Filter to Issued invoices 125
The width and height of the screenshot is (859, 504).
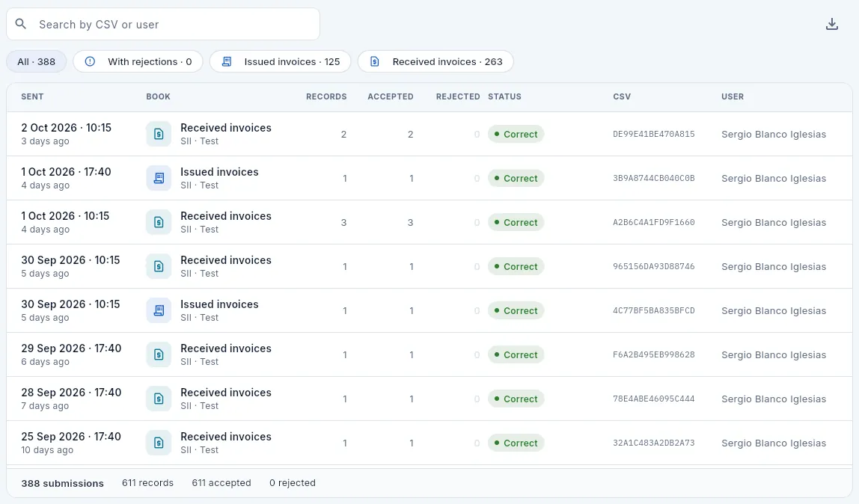click(x=280, y=62)
